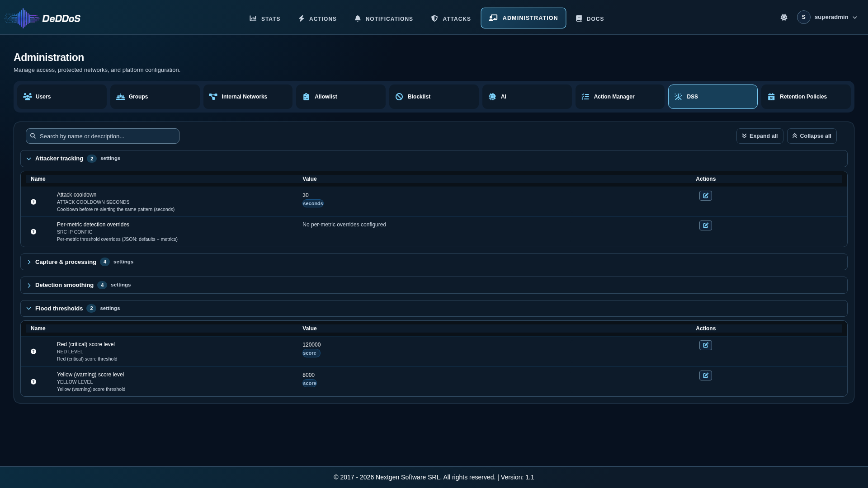Open the Stats menu
The image size is (868, 488).
(x=265, y=19)
